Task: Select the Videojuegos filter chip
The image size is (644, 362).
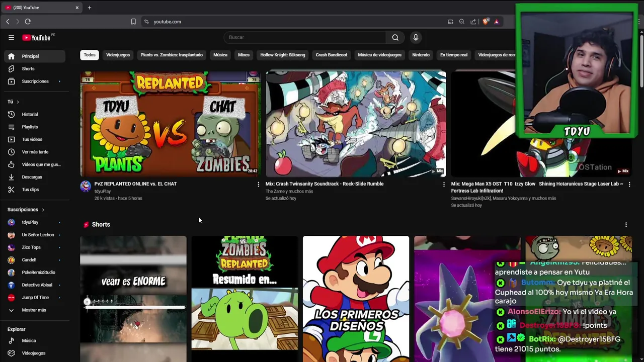Action: pyautogui.click(x=118, y=55)
